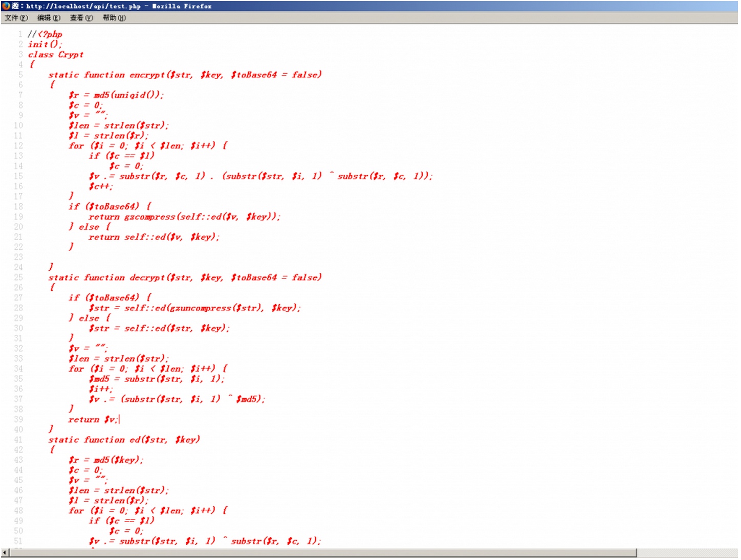Screen dimensions: 741x560
Task: Click the '//<?php' comment on line 1
Action: 45,34
